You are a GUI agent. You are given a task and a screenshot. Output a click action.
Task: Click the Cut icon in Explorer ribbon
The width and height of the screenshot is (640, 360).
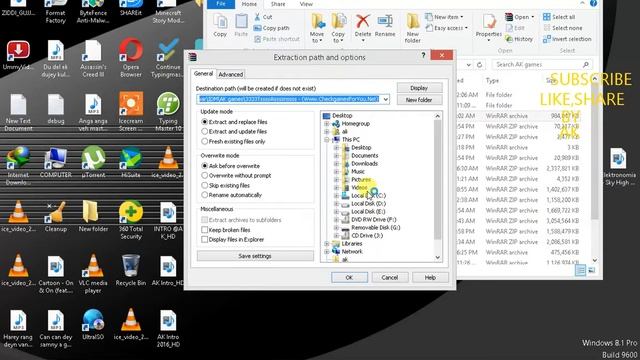(x=263, y=17)
